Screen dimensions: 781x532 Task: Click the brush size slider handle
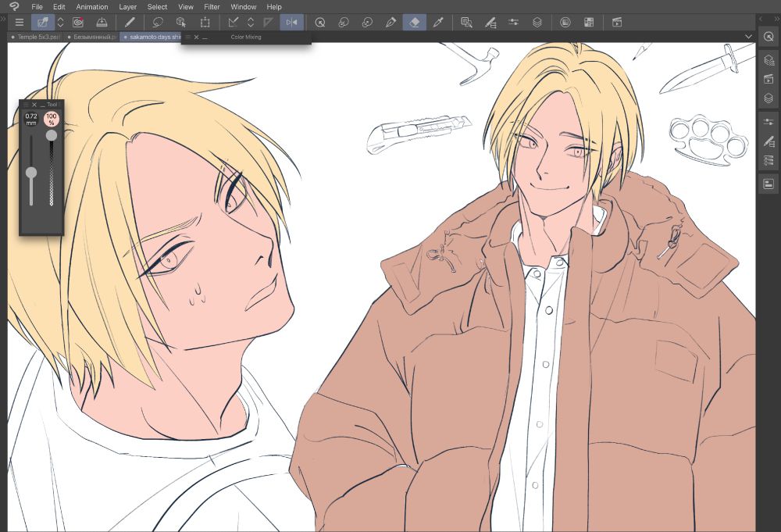tap(31, 173)
